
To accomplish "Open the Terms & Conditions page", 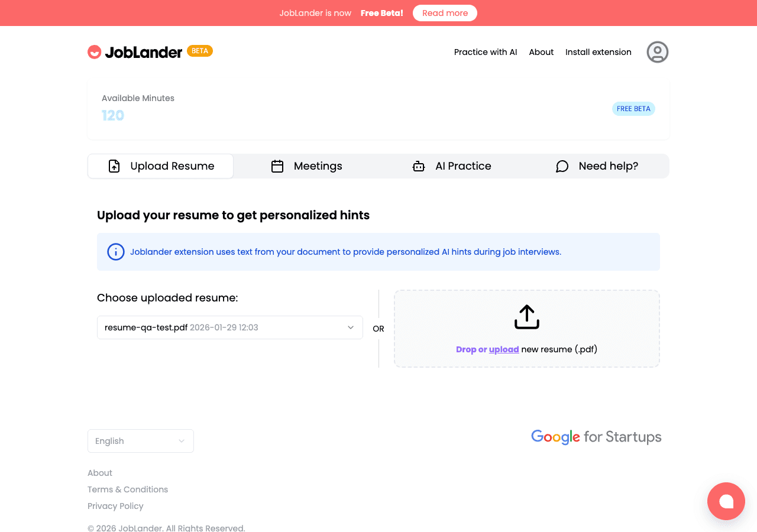I will click(128, 489).
